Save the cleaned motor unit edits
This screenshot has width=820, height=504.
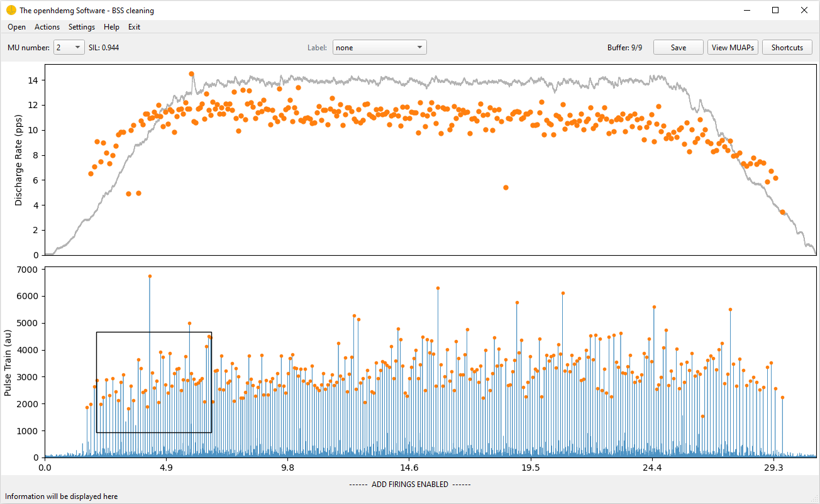tap(679, 47)
